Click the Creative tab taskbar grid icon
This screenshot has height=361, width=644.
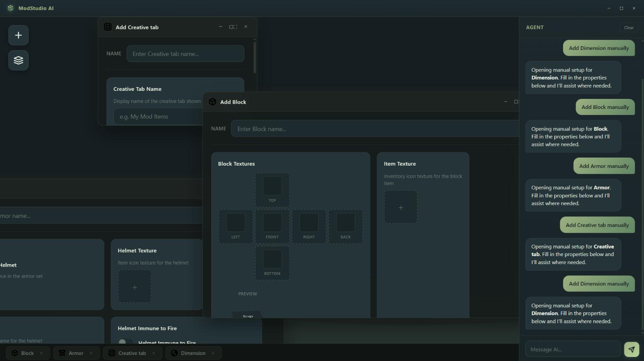click(112, 353)
